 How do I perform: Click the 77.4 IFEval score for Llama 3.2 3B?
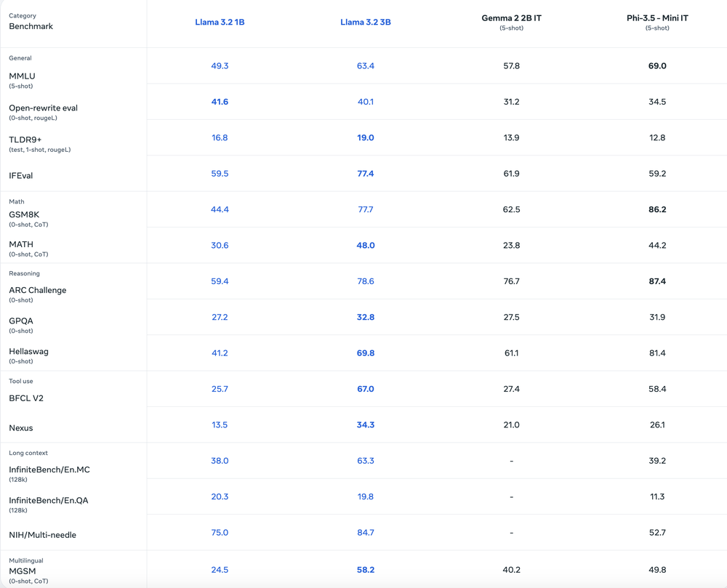366,174
